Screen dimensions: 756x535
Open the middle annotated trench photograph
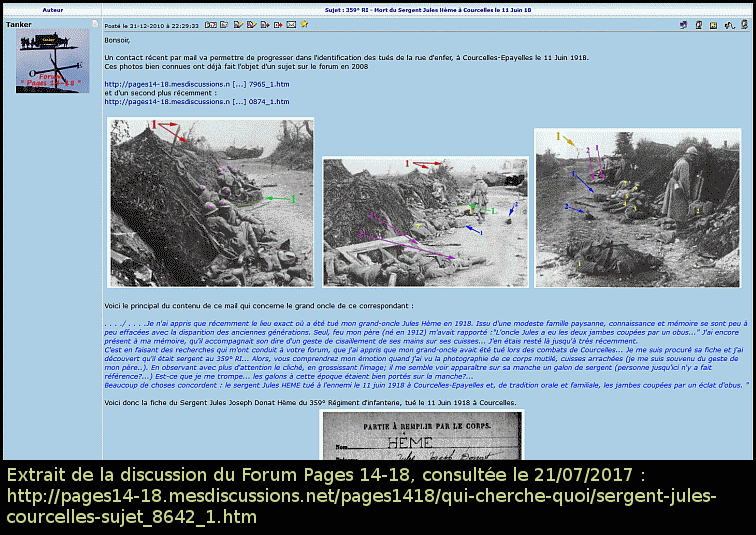click(x=425, y=223)
